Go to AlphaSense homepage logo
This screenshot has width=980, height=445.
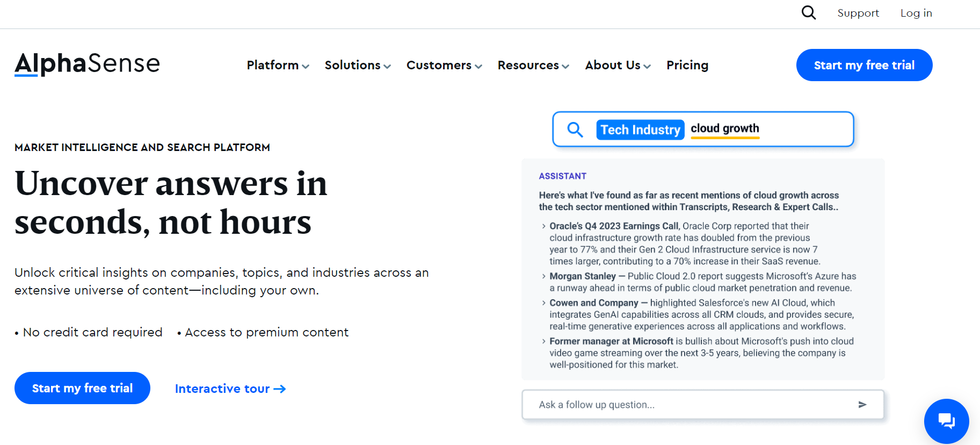pos(87,64)
